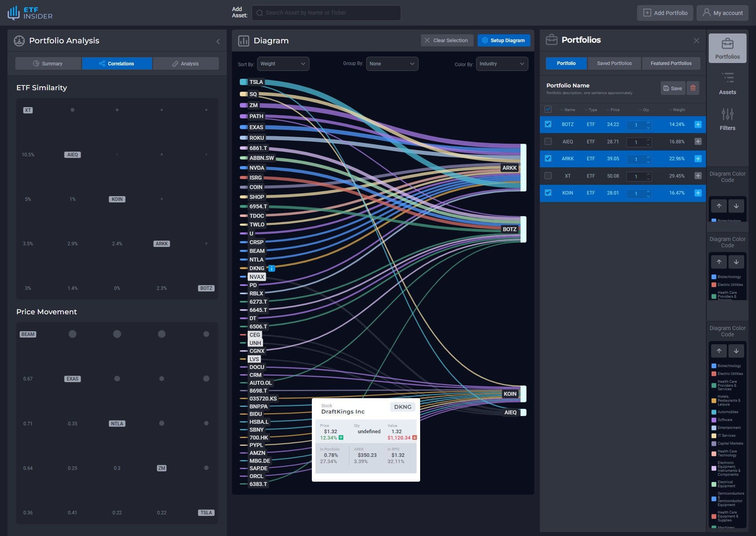Collapse the Portfolio Analysis panel
The image size is (756, 536).
click(x=218, y=41)
